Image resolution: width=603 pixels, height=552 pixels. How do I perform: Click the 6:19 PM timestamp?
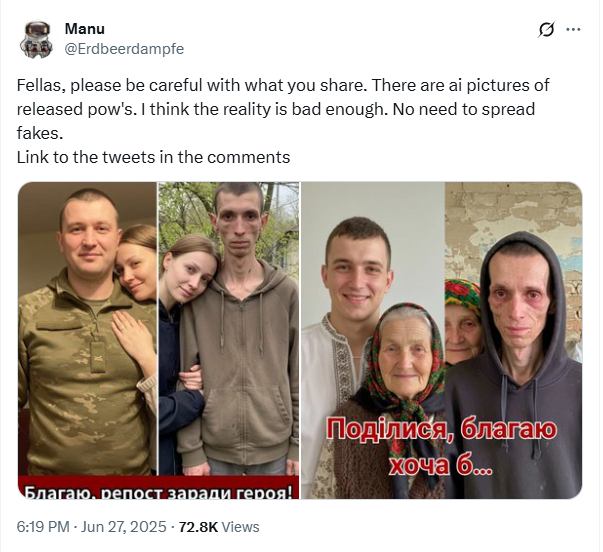coord(43,527)
